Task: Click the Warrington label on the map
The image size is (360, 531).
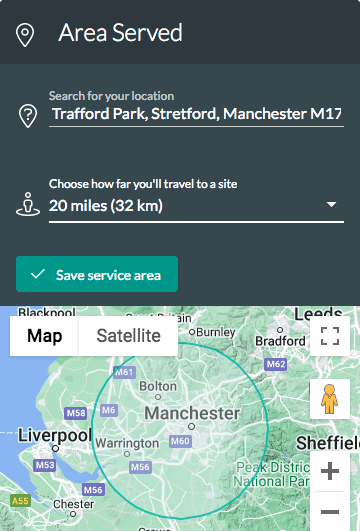Action: point(127,443)
